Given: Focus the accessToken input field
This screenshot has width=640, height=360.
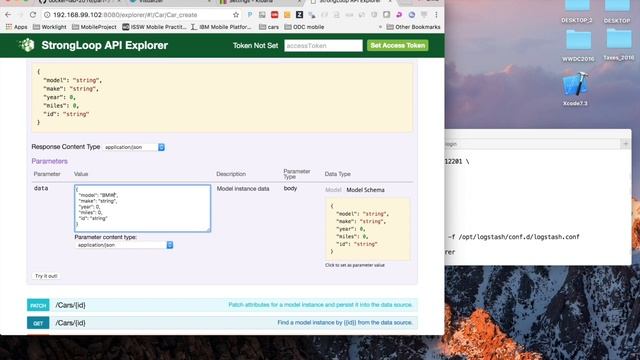Looking at the screenshot, I should pyautogui.click(x=323, y=45).
